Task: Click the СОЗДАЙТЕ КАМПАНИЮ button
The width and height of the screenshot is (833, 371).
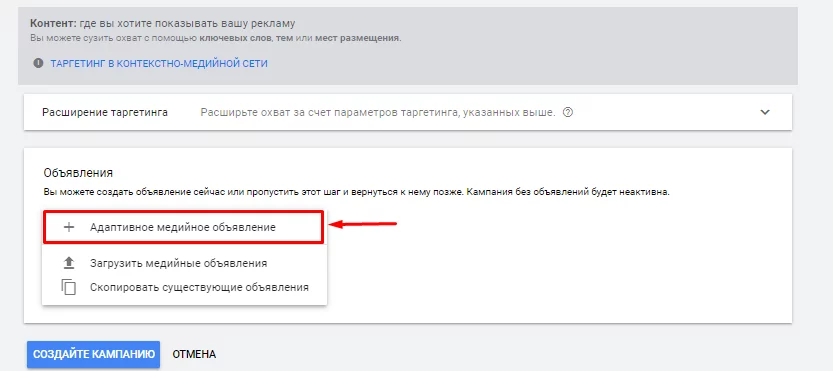Action: tap(94, 355)
